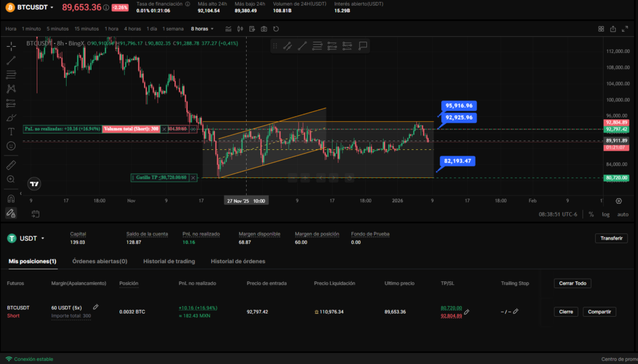638x364 pixels.
Task: Click the chart snapshot camera icon
Action: [265, 29]
